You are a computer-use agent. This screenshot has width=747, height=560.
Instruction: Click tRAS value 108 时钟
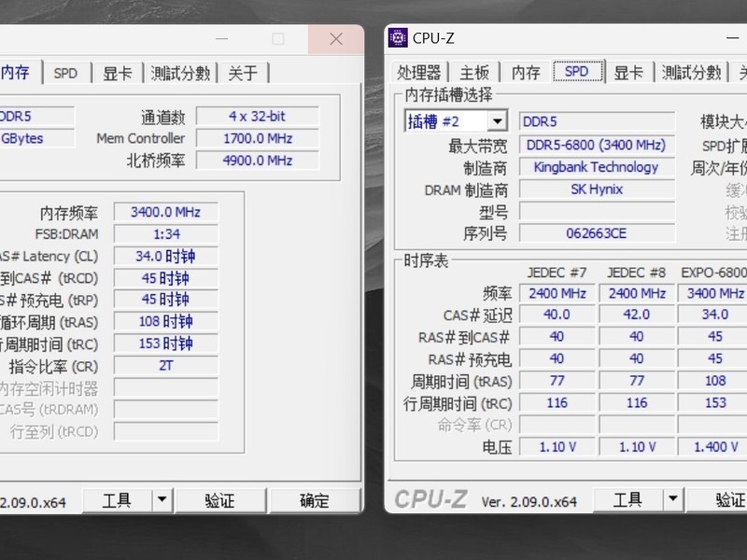[166, 321]
